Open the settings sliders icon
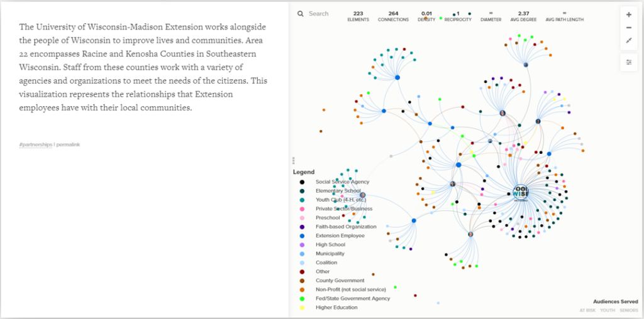 (629, 62)
